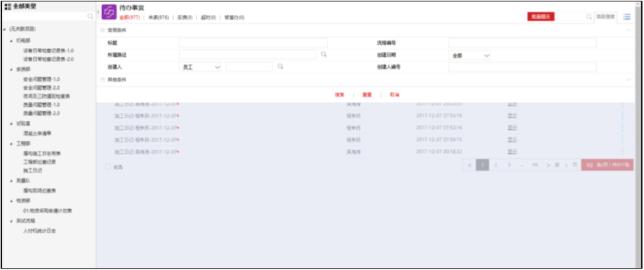Click the magnifier beside the 高级搜索 button
This screenshot has height=270, width=644.
click(x=589, y=16)
